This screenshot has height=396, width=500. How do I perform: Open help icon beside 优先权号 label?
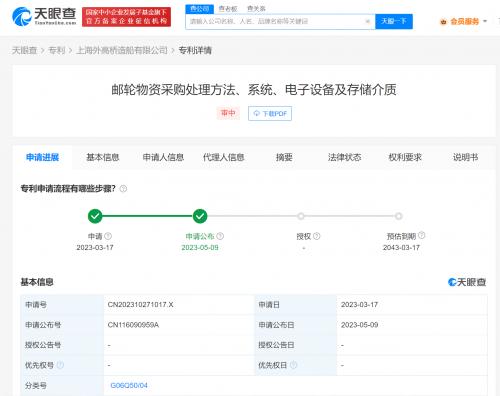click(x=60, y=365)
